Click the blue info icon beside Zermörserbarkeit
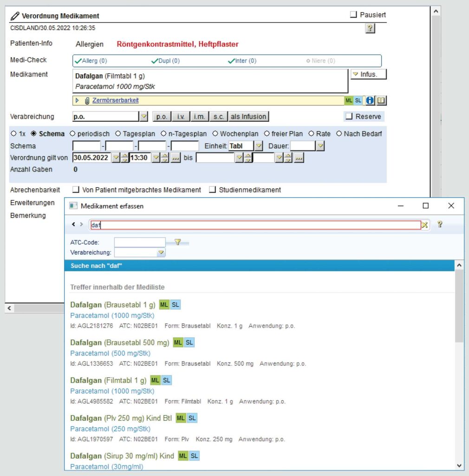This screenshot has height=476, width=469. 370,100
